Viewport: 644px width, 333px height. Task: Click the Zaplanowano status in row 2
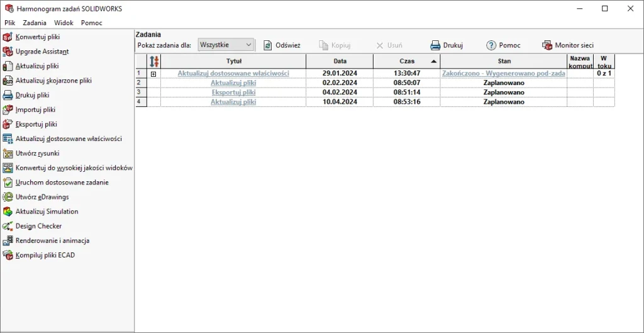504,82
